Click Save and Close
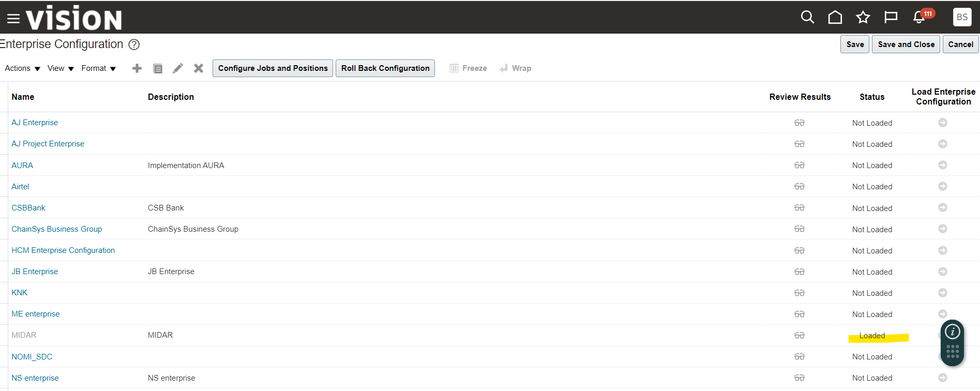 (x=906, y=44)
